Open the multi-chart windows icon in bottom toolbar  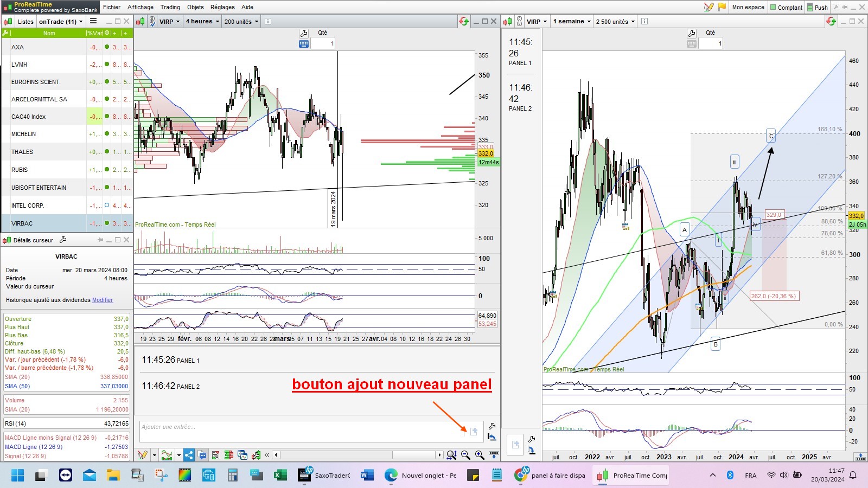[x=242, y=455]
